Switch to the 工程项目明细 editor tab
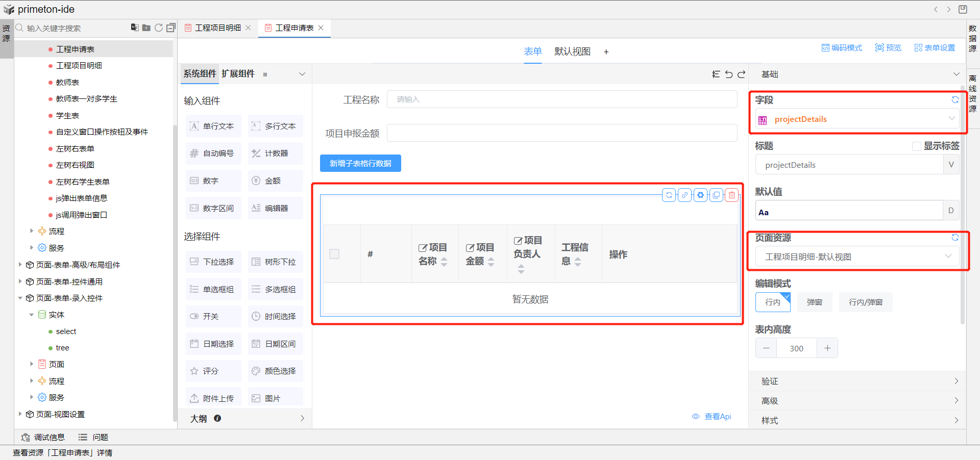The image size is (980, 460). pyautogui.click(x=217, y=28)
